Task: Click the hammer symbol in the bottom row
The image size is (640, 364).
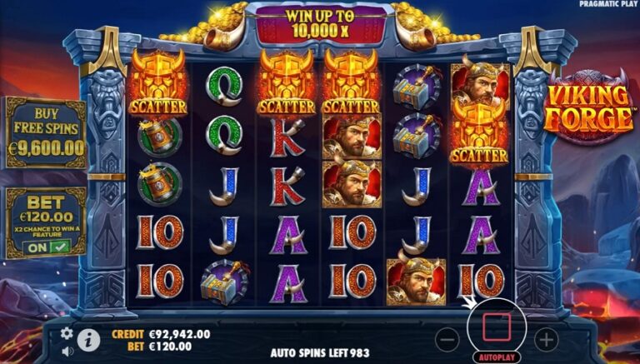Action: click(223, 282)
